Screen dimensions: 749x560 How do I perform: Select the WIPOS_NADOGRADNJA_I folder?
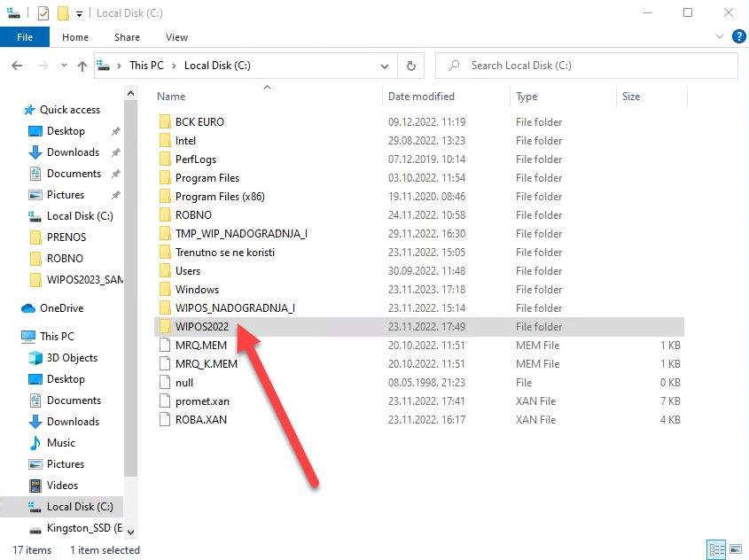[x=235, y=308]
